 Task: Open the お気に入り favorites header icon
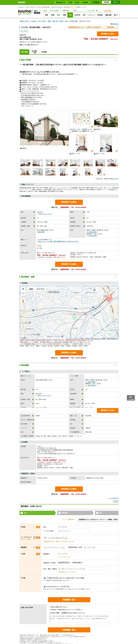coord(61,2)
